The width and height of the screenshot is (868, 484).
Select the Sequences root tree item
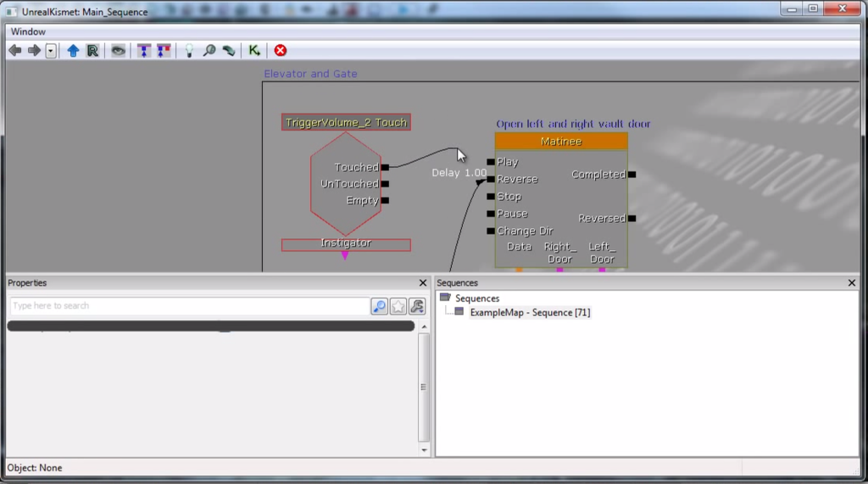point(477,298)
